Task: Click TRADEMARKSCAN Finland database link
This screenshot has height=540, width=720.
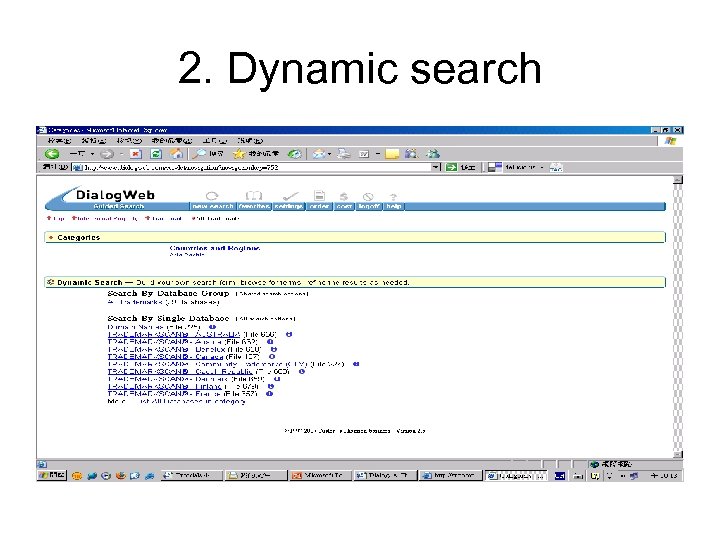Action: click(x=165, y=387)
